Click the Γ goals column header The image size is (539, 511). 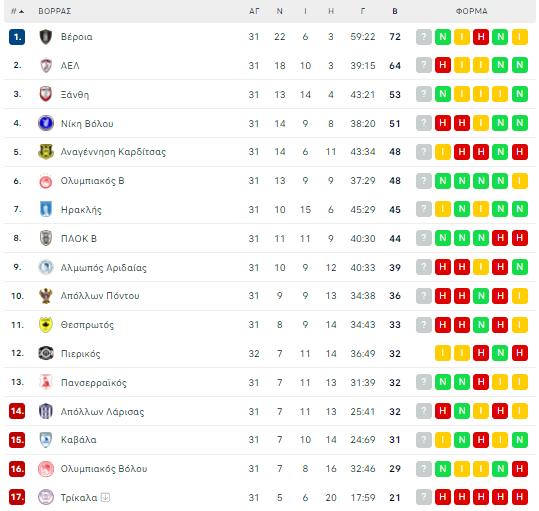[363, 11]
